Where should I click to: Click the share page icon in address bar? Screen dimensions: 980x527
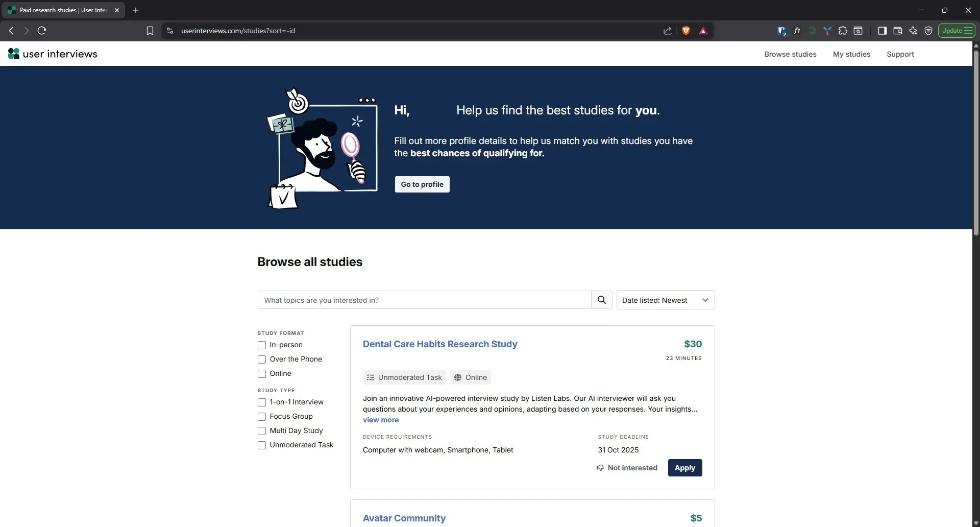[x=667, y=31]
